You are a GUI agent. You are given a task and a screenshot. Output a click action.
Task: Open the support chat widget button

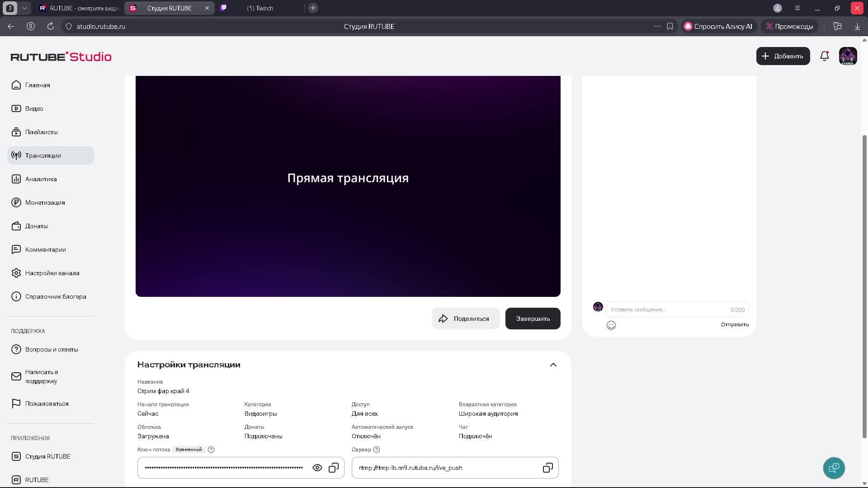[834, 468]
